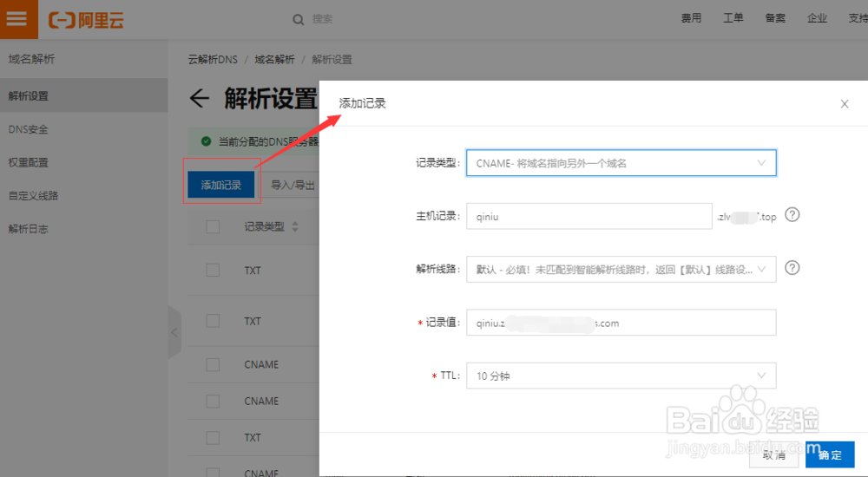Screen dimensions: 868x477
Task: Collapse the sidebar with the handle arrow
Action: tap(174, 332)
